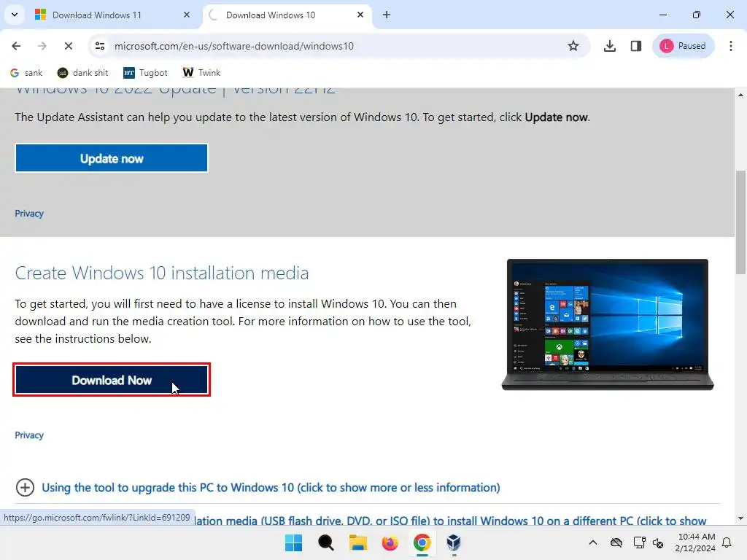Click the page vertical scrollbar thumb

741,222
